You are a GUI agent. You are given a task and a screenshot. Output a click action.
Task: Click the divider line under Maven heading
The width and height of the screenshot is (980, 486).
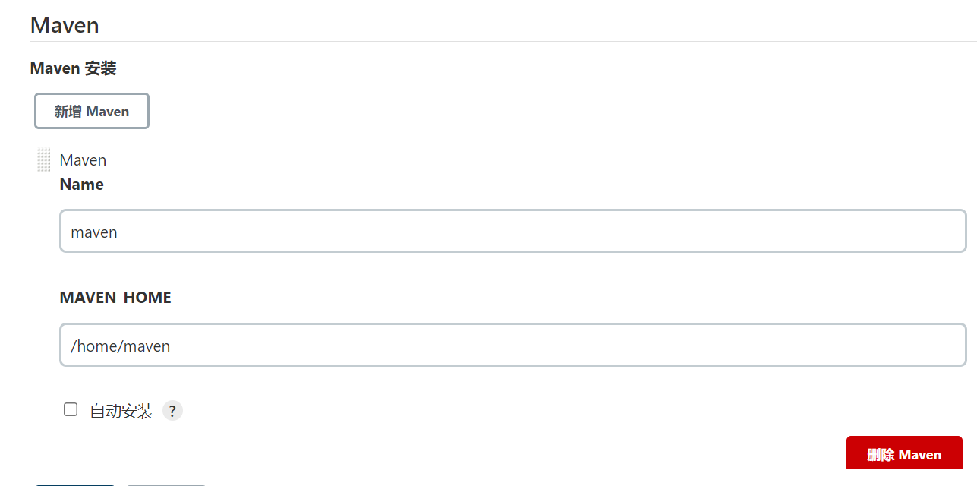(x=503, y=41)
